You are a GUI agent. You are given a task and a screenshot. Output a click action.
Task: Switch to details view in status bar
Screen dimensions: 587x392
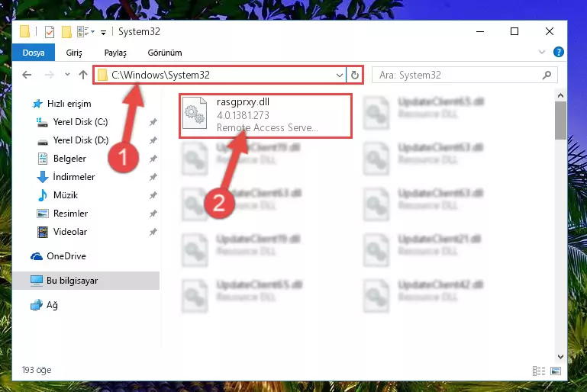pos(539,371)
